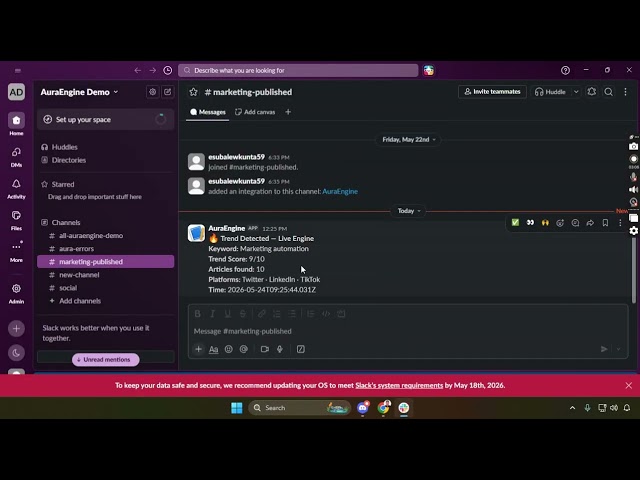
Task: Open the composer attach plus button
Action: point(198,349)
